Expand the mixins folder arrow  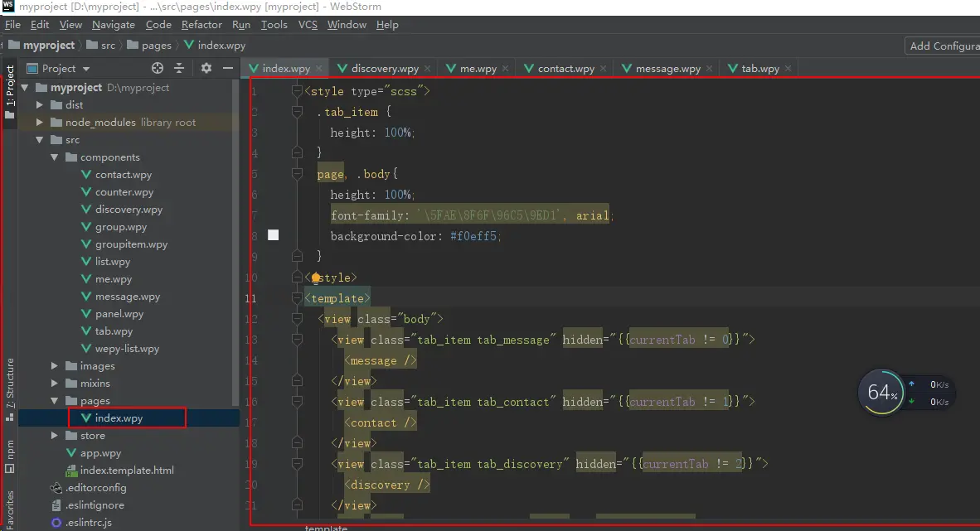[x=55, y=384]
